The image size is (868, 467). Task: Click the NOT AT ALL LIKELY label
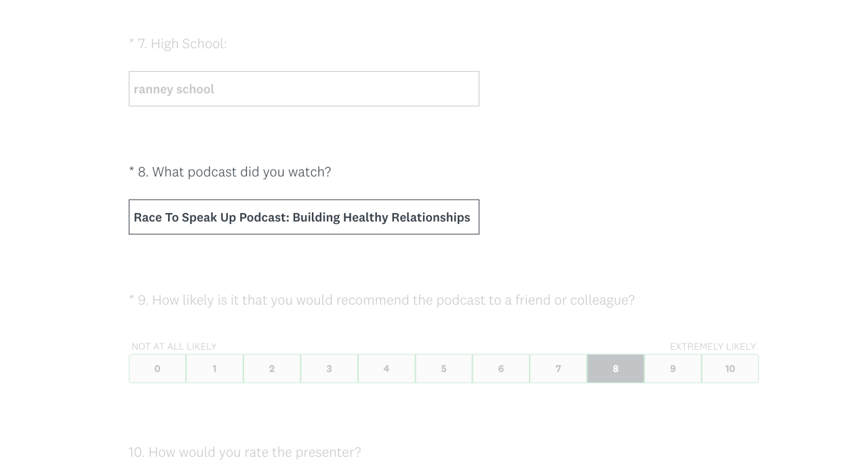point(174,346)
